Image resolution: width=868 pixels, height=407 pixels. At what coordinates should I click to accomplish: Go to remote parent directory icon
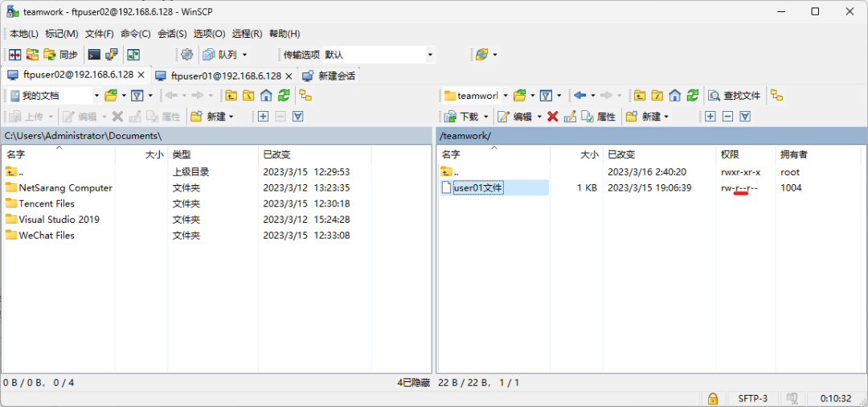coord(640,96)
